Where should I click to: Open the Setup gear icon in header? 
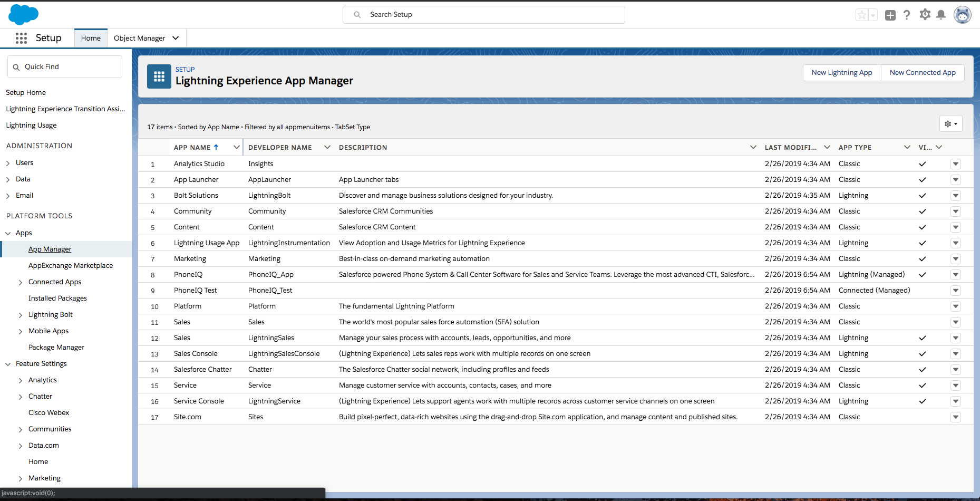coord(925,15)
